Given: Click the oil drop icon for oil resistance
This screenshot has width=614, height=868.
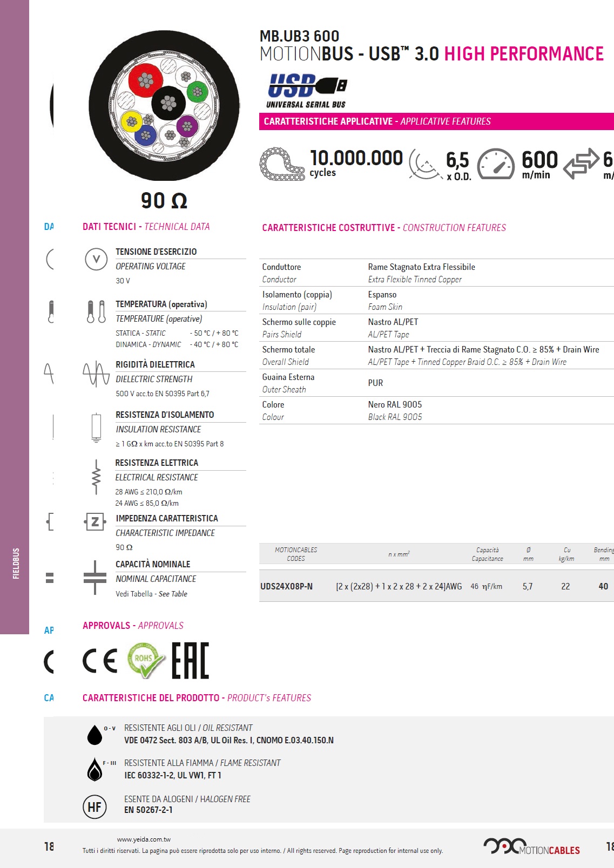Looking at the screenshot, I should coord(95,735).
